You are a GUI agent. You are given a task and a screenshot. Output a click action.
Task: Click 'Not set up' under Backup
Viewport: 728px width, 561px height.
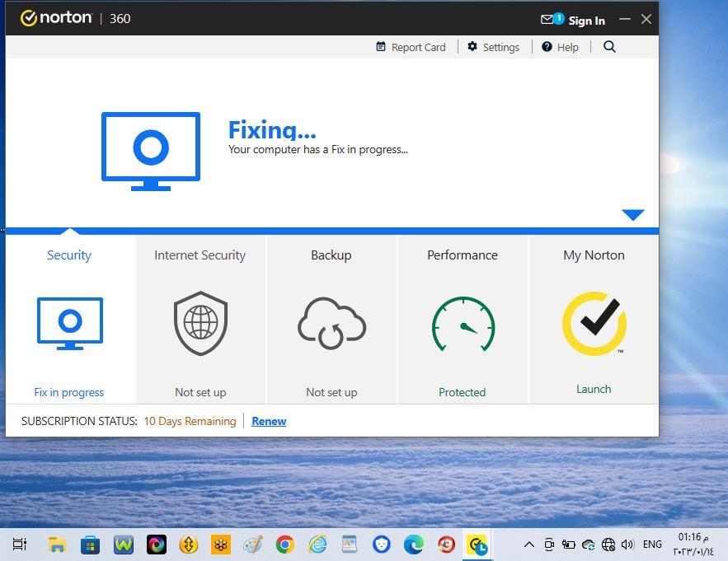331,393
